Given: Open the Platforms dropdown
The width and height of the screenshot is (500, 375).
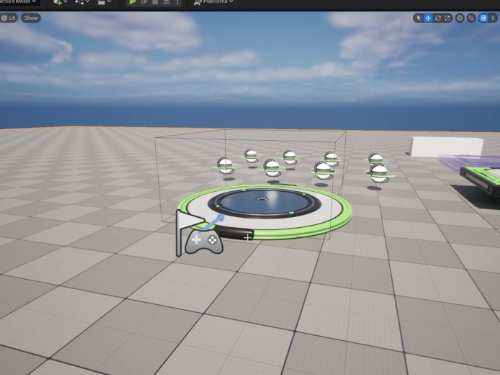Looking at the screenshot, I should click(213, 2).
